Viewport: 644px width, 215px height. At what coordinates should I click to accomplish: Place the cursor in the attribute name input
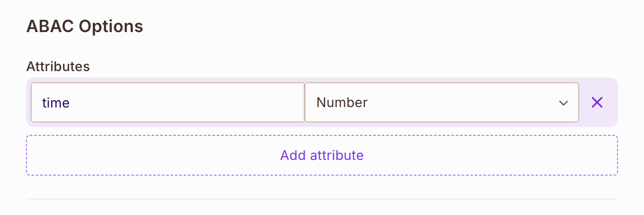[168, 102]
